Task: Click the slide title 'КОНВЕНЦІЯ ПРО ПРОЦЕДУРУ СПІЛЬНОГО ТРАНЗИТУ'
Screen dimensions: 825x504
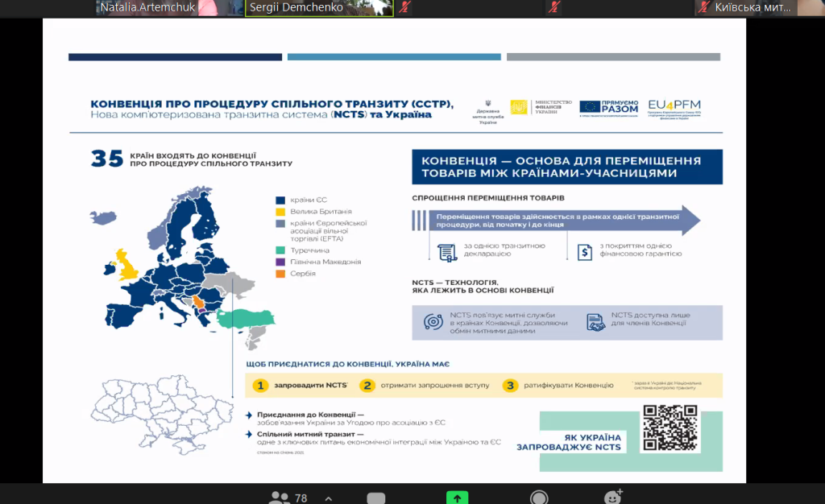Action: (x=272, y=104)
